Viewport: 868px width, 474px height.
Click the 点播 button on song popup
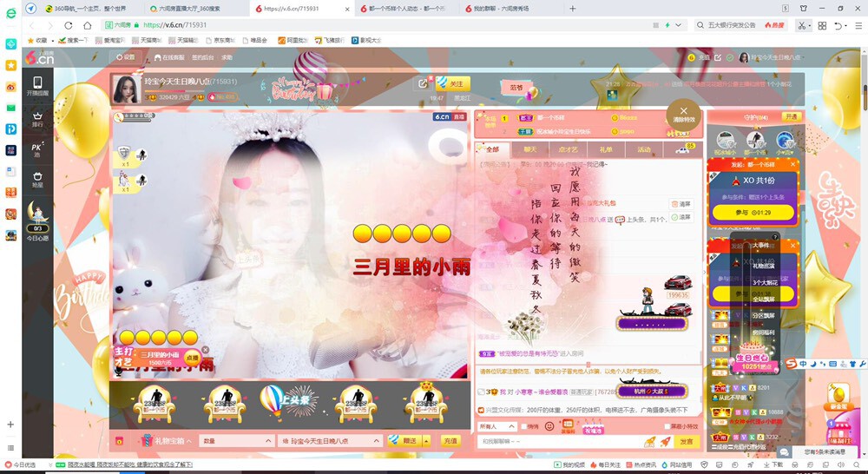point(192,357)
